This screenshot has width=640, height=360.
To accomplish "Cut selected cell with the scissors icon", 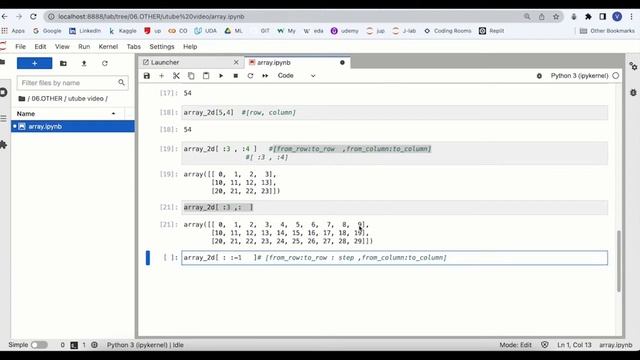I will pyautogui.click(x=176, y=76).
